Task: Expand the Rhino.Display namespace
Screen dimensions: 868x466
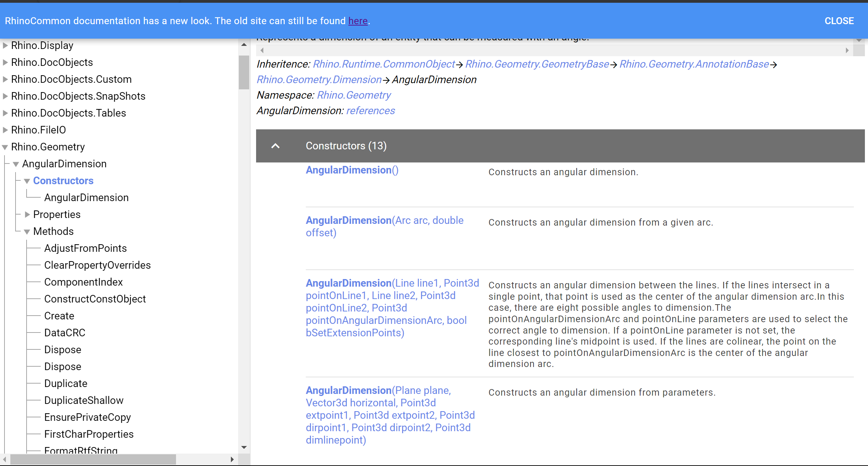Action: (5, 46)
